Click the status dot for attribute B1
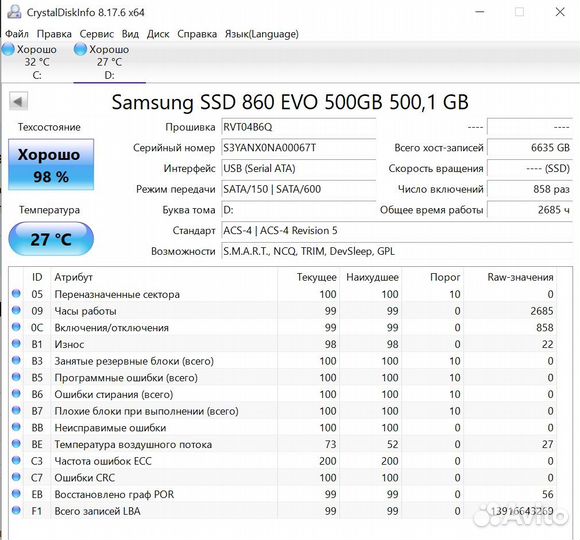Screen dimensions: 580x540 click(16, 343)
